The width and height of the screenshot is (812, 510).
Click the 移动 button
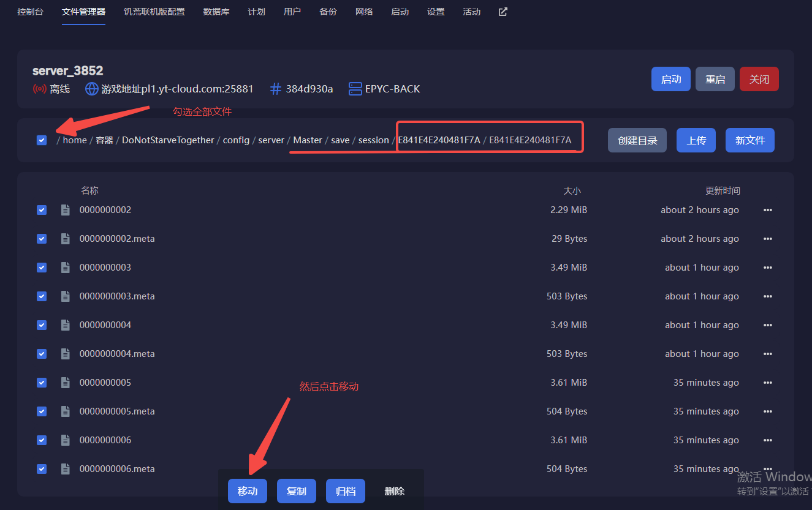pos(248,491)
